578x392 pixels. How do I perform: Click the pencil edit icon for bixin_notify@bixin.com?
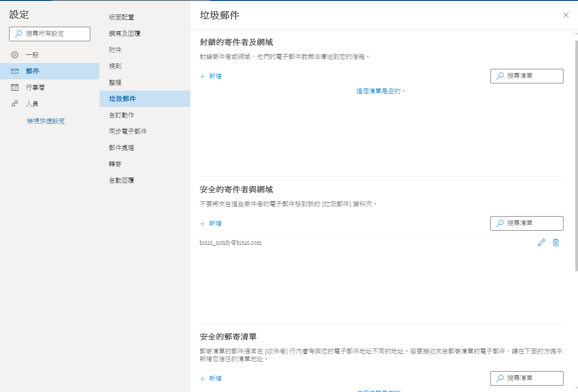[541, 242]
